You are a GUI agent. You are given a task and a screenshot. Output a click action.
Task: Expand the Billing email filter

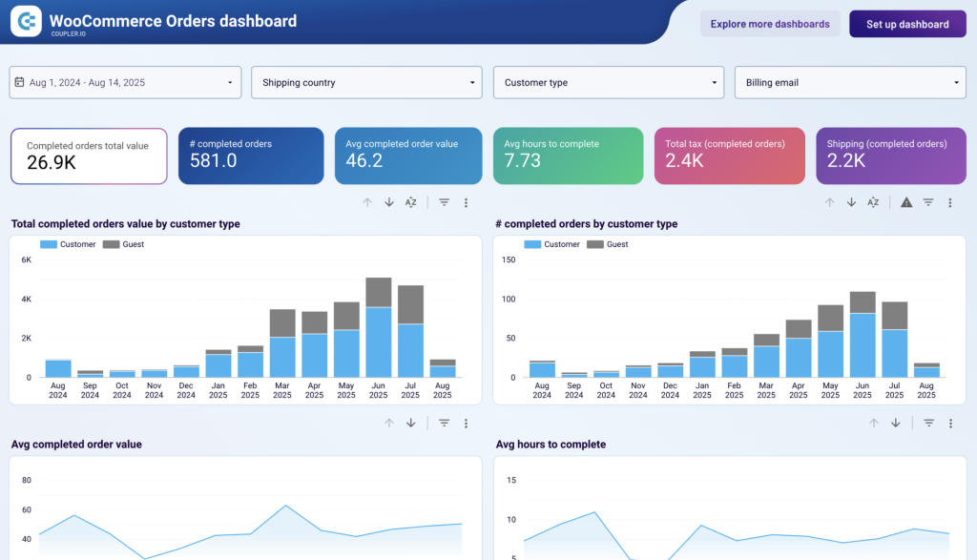(x=849, y=82)
